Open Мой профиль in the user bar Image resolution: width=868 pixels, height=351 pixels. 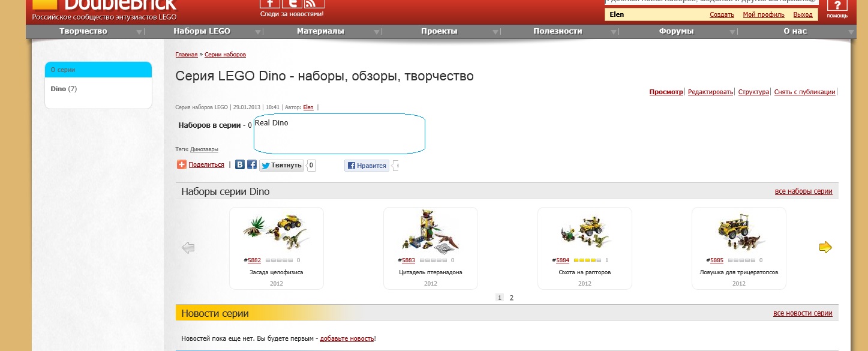point(764,14)
